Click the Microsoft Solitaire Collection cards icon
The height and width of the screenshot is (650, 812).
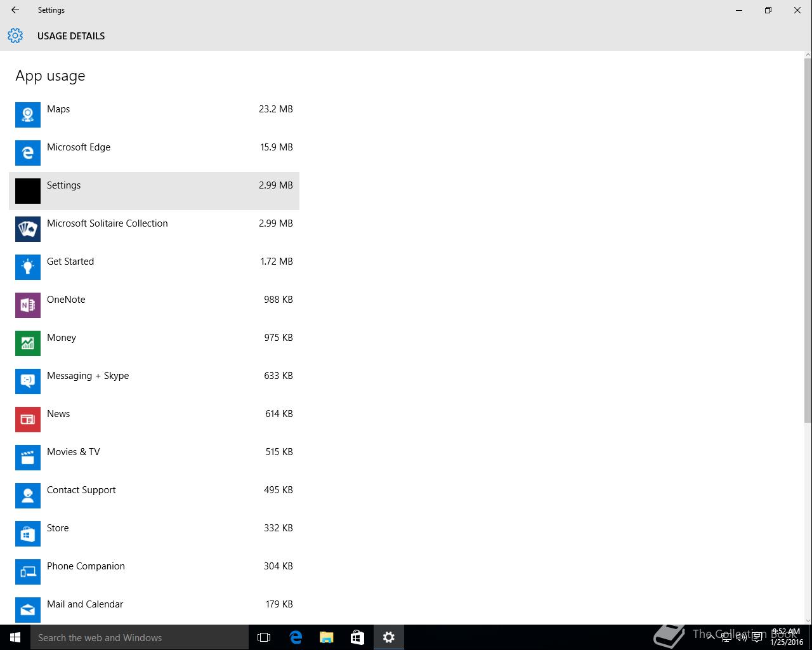[x=28, y=229]
